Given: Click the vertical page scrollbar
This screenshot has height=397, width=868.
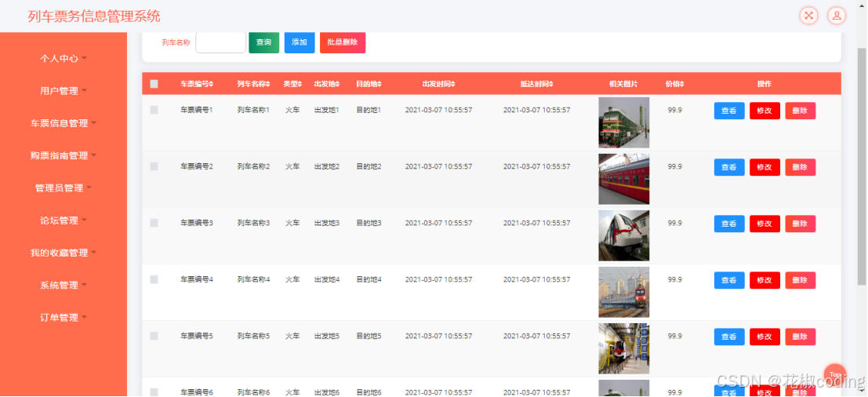Looking at the screenshot, I should coord(862,166).
